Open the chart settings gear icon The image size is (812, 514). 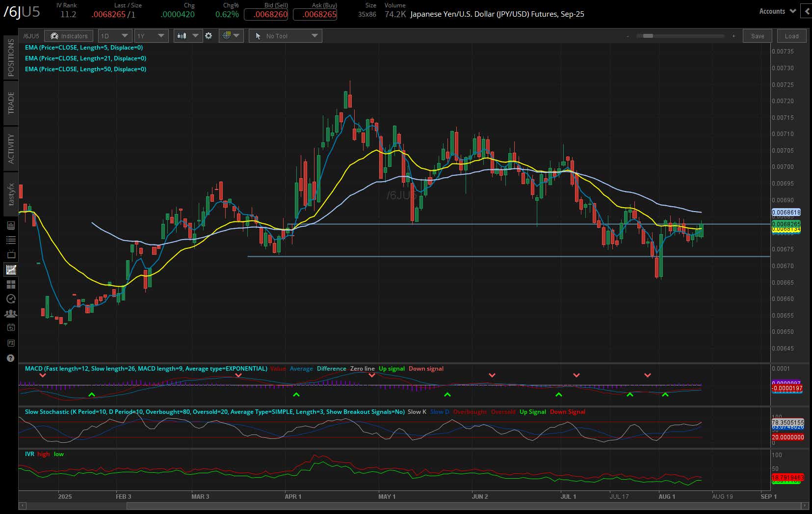(x=209, y=35)
